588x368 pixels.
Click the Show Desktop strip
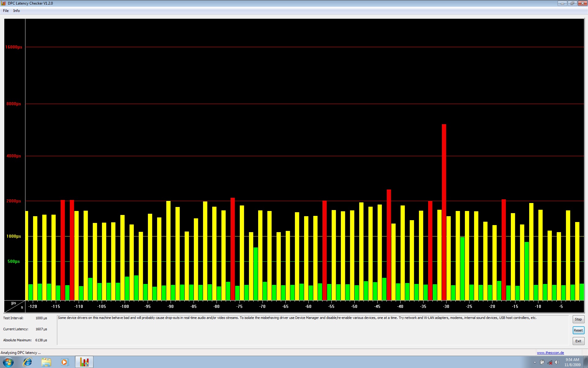pos(586,362)
